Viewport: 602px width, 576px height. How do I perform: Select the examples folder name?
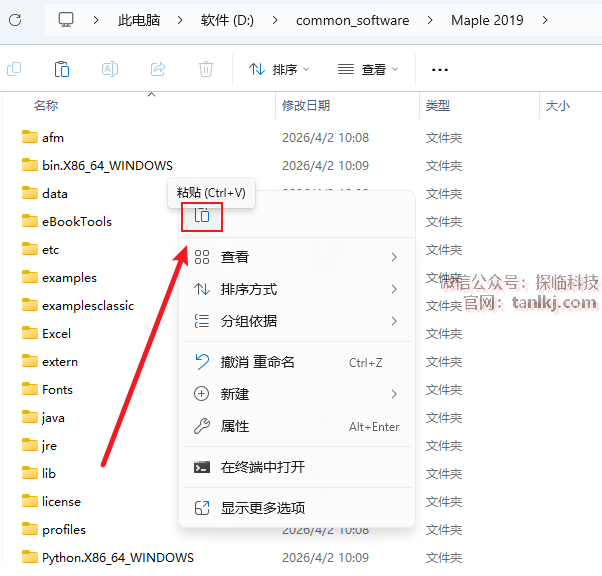coord(69,278)
